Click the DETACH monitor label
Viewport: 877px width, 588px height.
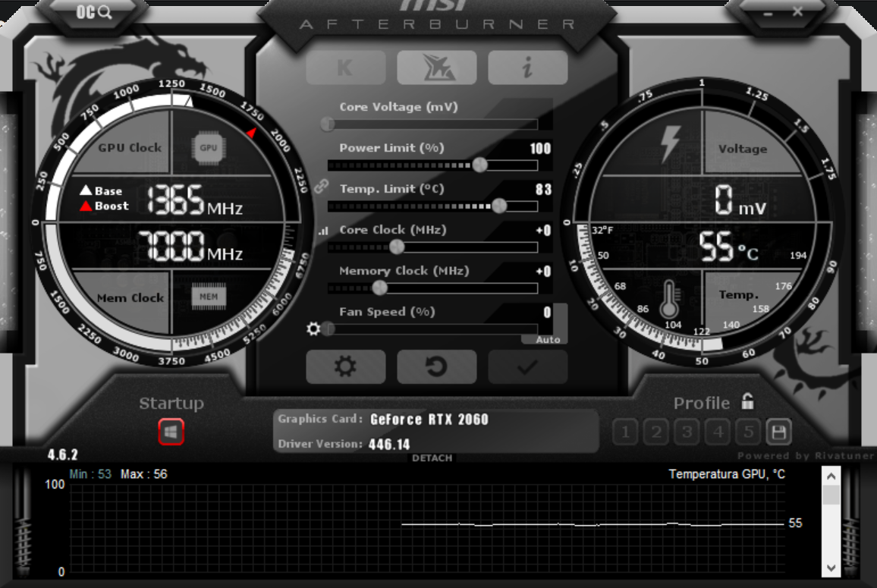click(x=432, y=458)
